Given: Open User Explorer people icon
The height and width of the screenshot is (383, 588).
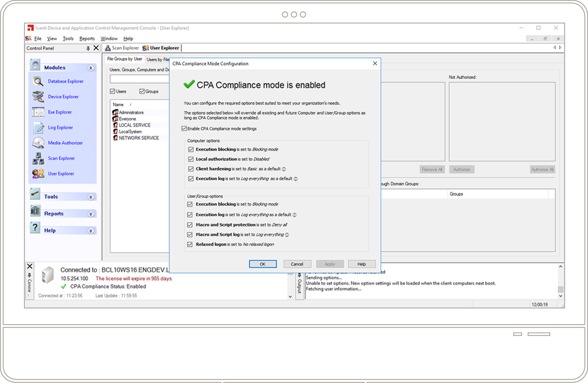Looking at the screenshot, I should (38, 173).
